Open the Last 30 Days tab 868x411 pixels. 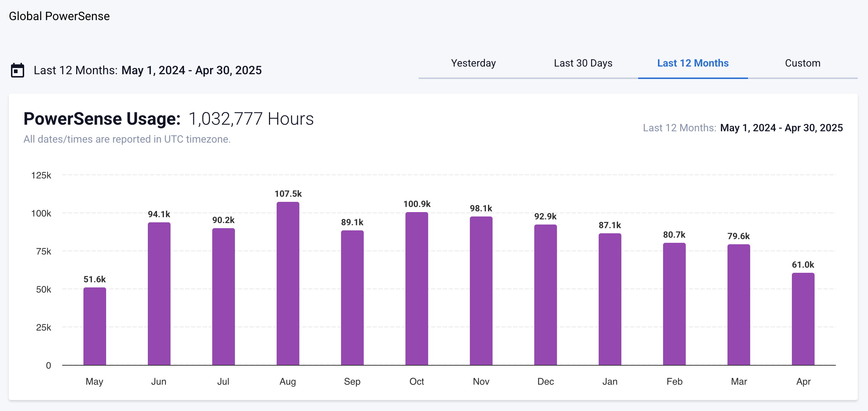(583, 63)
